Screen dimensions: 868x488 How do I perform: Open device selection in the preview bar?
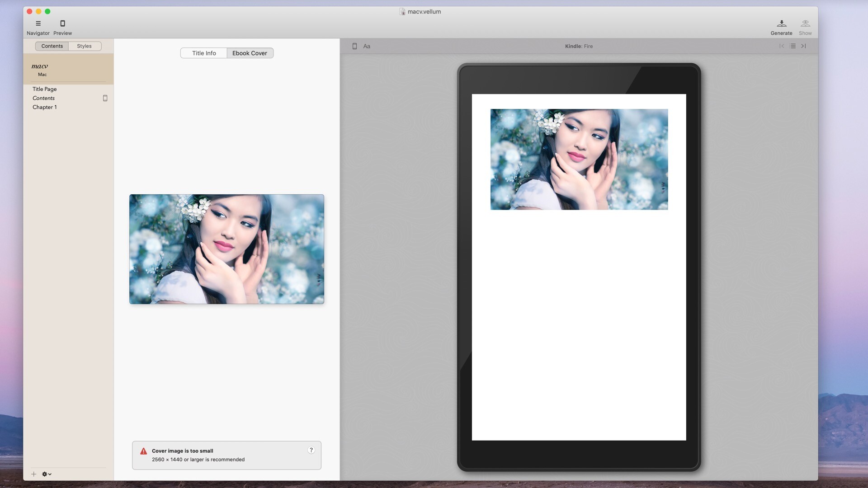tap(354, 46)
